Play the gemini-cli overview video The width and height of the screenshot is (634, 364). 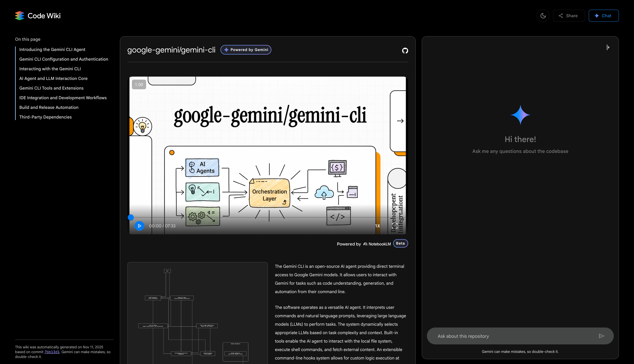point(139,226)
